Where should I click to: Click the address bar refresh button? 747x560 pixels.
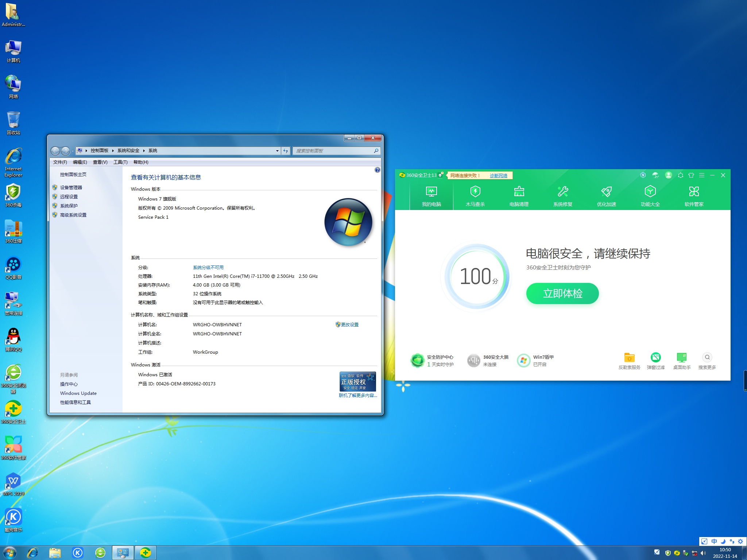tap(286, 151)
